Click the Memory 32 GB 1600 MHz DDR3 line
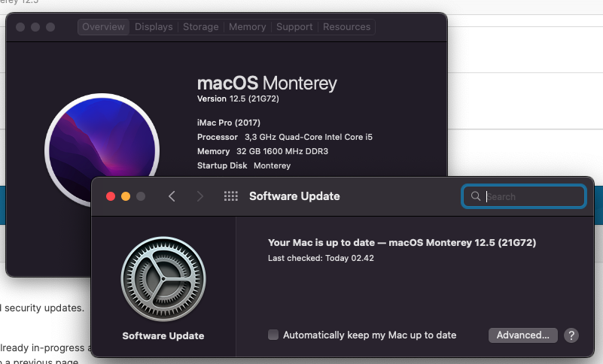The height and width of the screenshot is (364, 603). coord(263,151)
